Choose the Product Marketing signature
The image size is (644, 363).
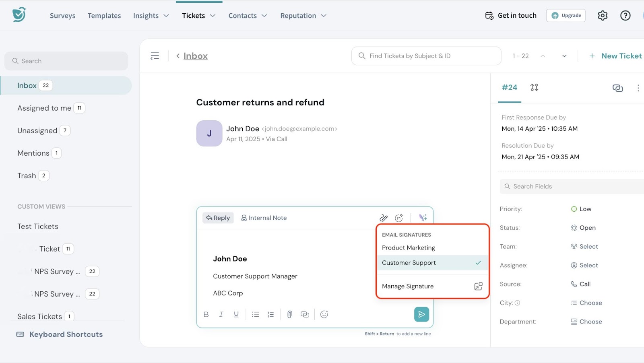[x=408, y=248]
